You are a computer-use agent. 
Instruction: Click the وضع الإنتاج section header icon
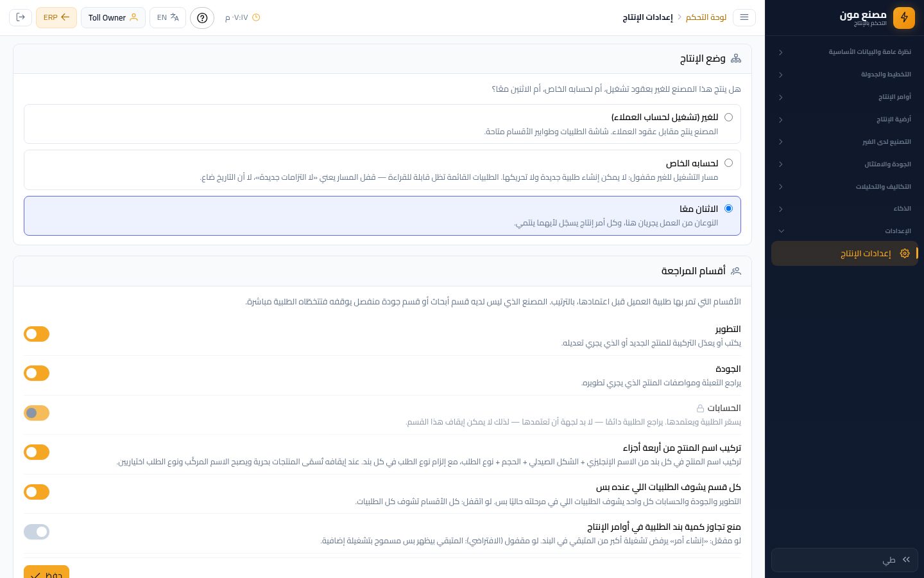(736, 58)
